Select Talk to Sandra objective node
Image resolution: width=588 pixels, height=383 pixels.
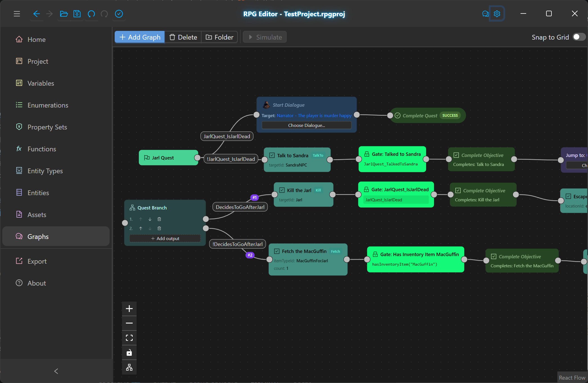click(297, 160)
